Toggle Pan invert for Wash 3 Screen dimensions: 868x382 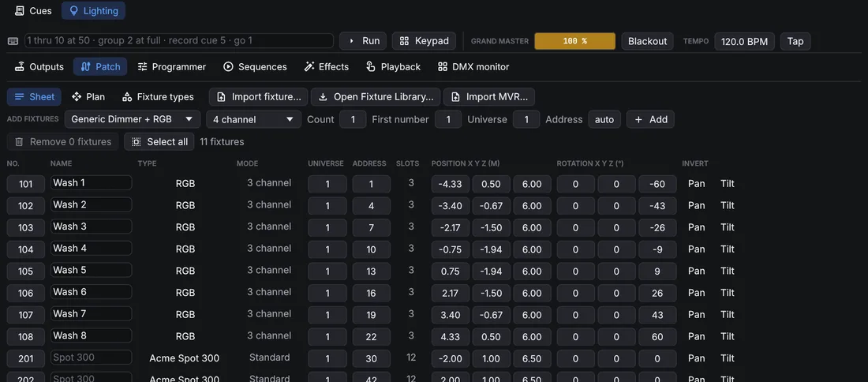coord(697,227)
